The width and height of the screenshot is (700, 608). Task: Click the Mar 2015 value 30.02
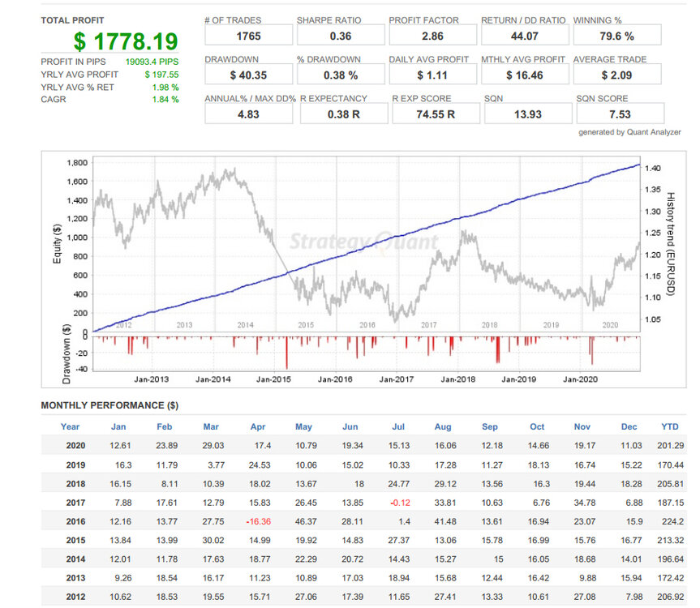click(213, 540)
